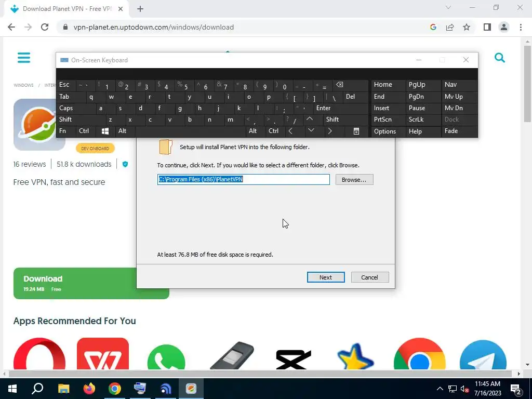Click the left arrow key on On-Screen Keyboard
The width and height of the screenshot is (532, 399).
tap(290, 131)
